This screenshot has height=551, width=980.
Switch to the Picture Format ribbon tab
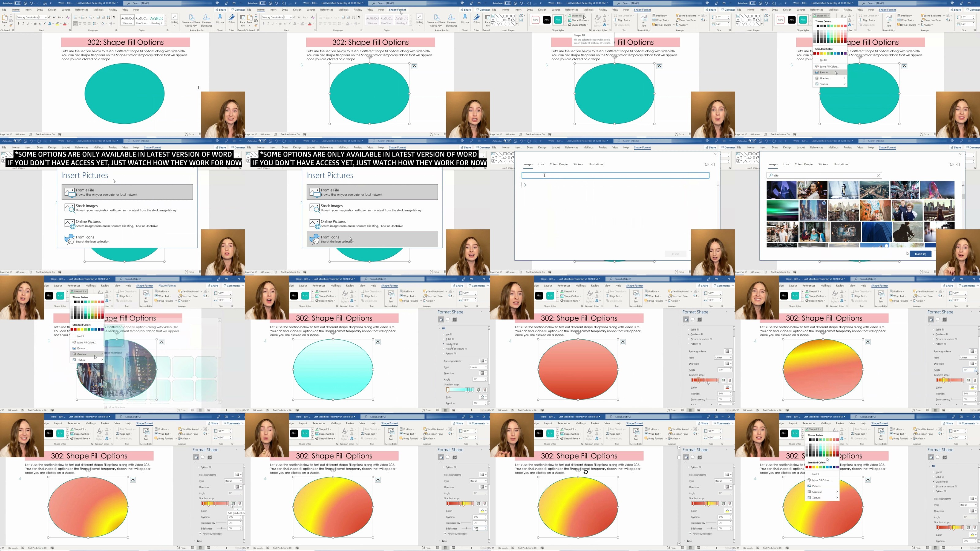click(x=167, y=286)
